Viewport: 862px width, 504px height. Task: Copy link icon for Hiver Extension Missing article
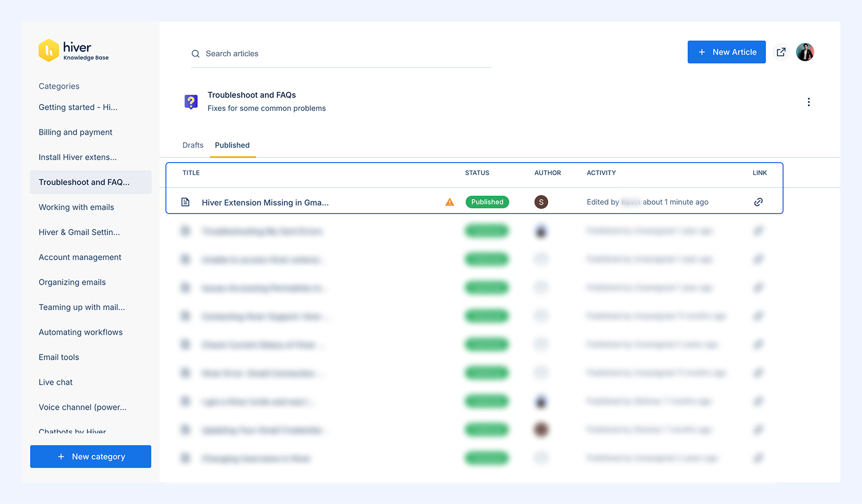coord(759,202)
